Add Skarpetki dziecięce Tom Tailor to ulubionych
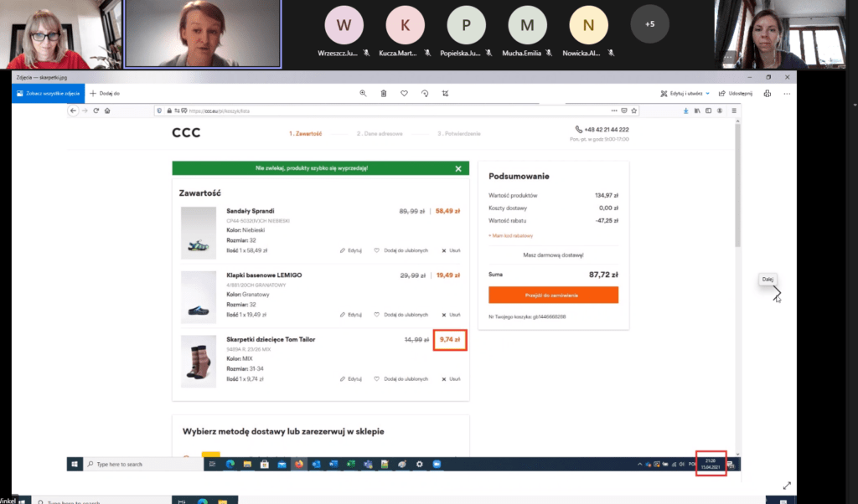 point(401,378)
